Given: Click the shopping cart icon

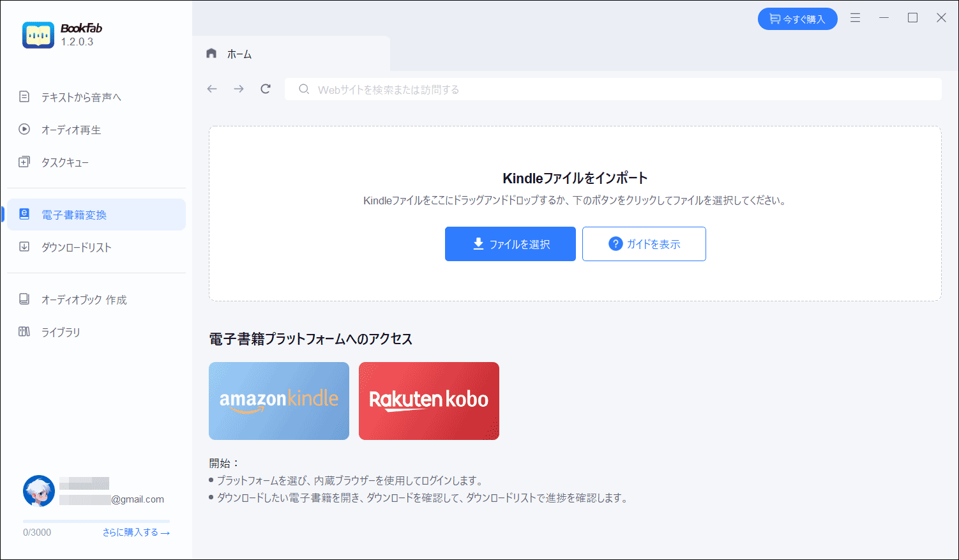Looking at the screenshot, I should pyautogui.click(x=774, y=19).
